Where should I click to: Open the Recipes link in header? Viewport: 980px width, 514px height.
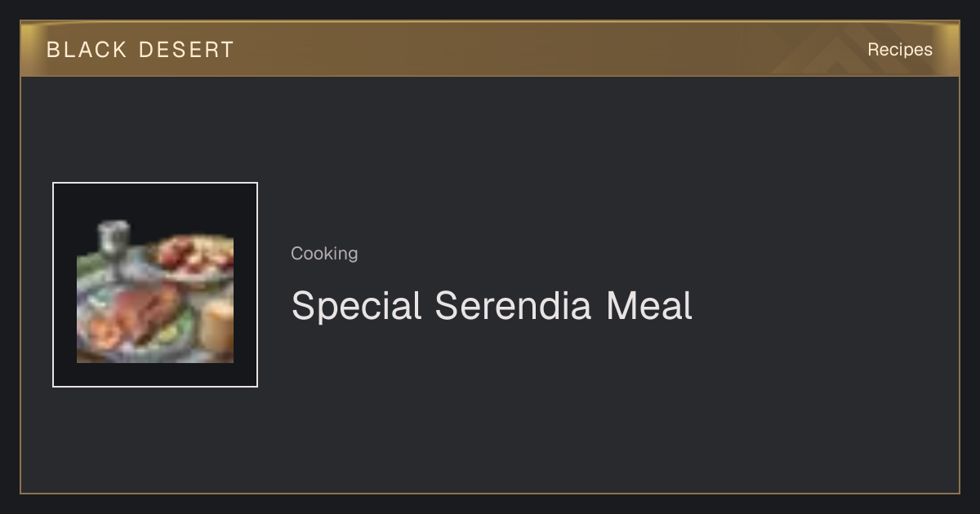tap(899, 50)
